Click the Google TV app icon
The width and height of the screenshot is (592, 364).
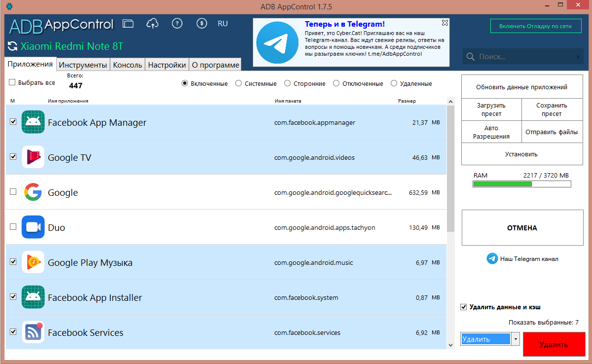pos(33,157)
